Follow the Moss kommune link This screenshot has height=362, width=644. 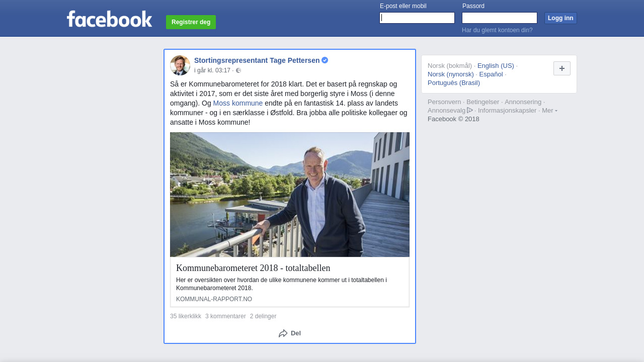[238, 103]
